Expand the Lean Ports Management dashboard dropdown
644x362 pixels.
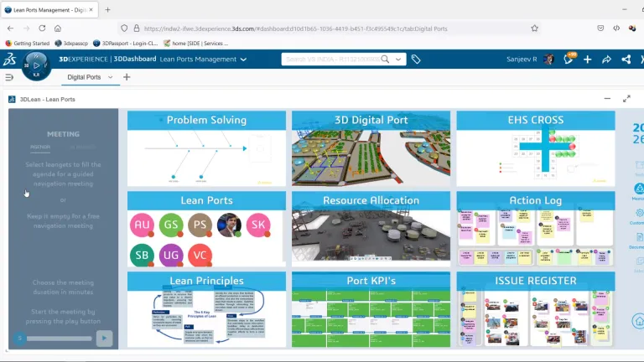pos(243,59)
